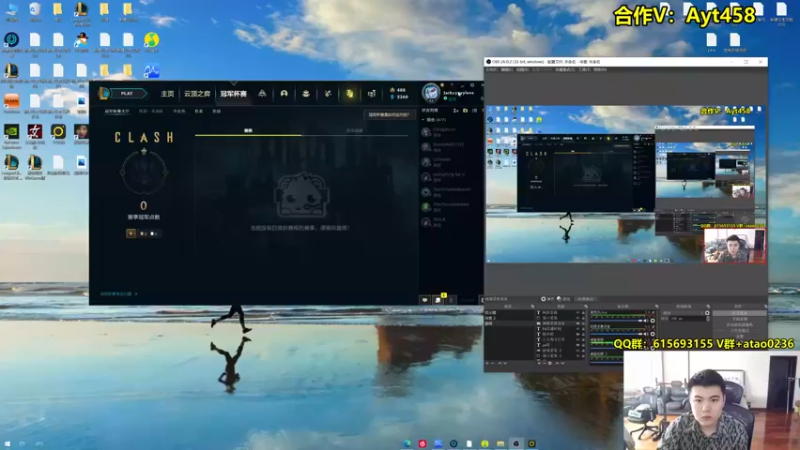
Task: Click the OBS preview canvas
Action: tap(626, 185)
